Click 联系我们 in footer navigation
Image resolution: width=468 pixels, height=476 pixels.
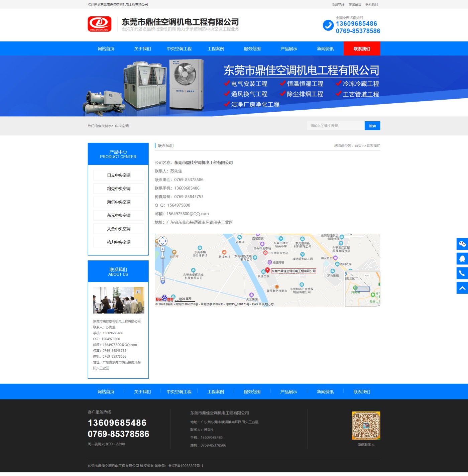pyautogui.click(x=362, y=392)
